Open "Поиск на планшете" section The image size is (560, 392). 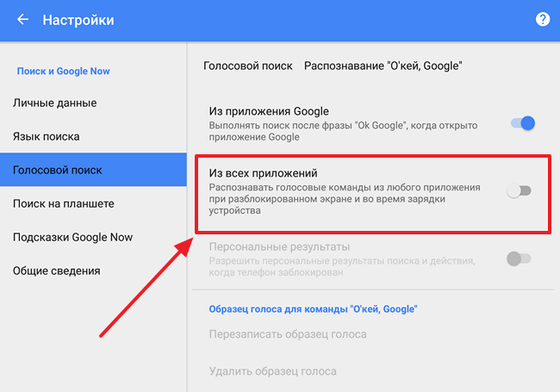tap(64, 203)
